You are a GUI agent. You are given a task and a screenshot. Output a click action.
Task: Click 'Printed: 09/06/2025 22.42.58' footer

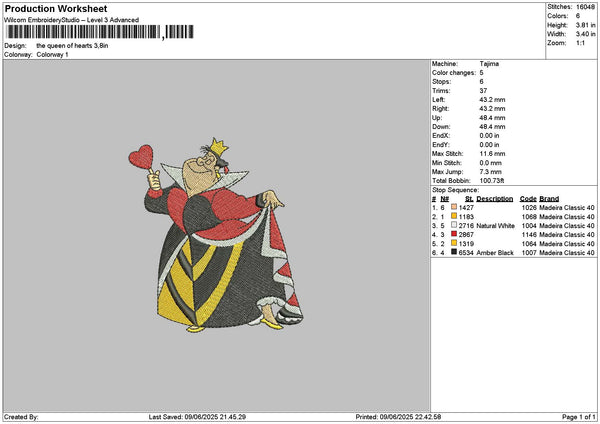click(398, 417)
